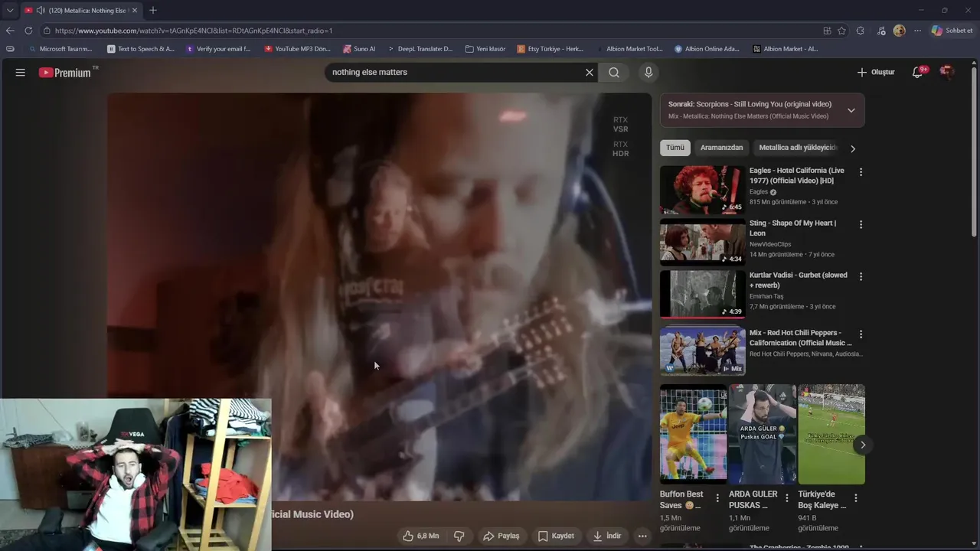
Task: Open more actions three-dot menu below video
Action: (x=642, y=536)
